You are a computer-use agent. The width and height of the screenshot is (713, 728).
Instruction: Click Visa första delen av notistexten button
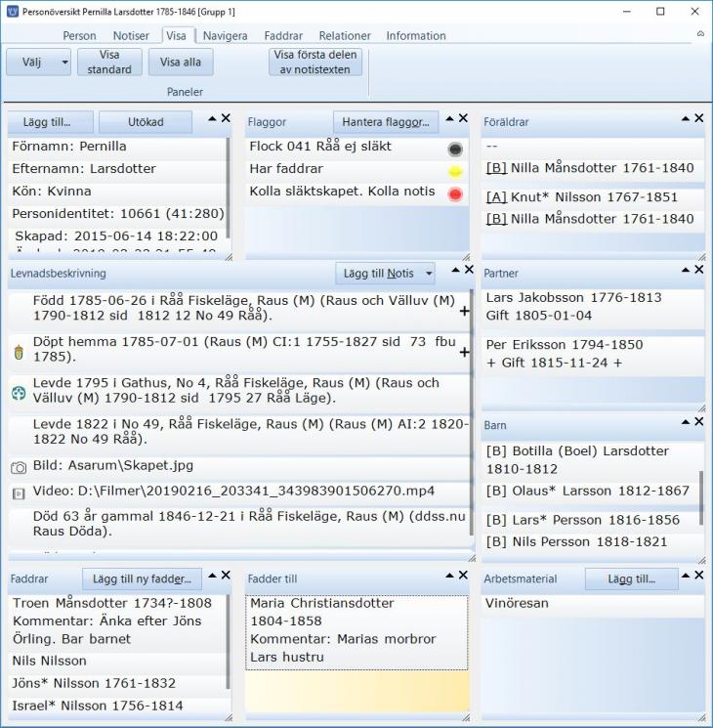tap(315, 63)
